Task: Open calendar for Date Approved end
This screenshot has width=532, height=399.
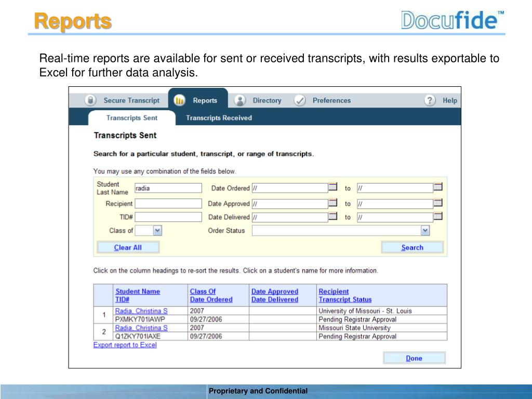Action: pos(438,203)
